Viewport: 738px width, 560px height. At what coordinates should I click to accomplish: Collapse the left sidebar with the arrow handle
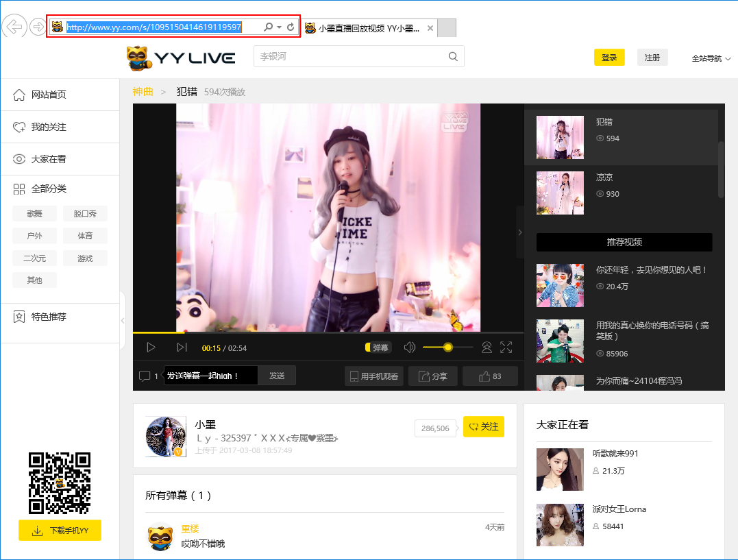[123, 321]
